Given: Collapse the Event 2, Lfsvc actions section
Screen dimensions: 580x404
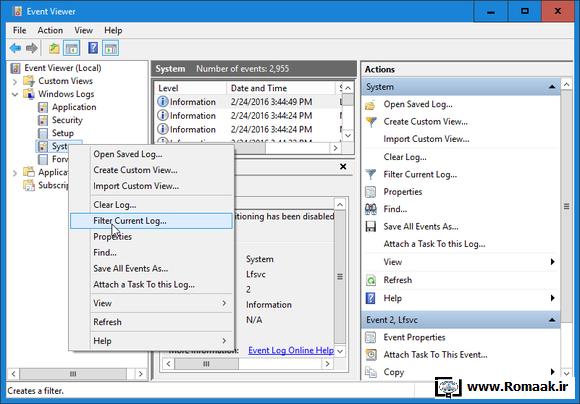Looking at the screenshot, I should [552, 320].
